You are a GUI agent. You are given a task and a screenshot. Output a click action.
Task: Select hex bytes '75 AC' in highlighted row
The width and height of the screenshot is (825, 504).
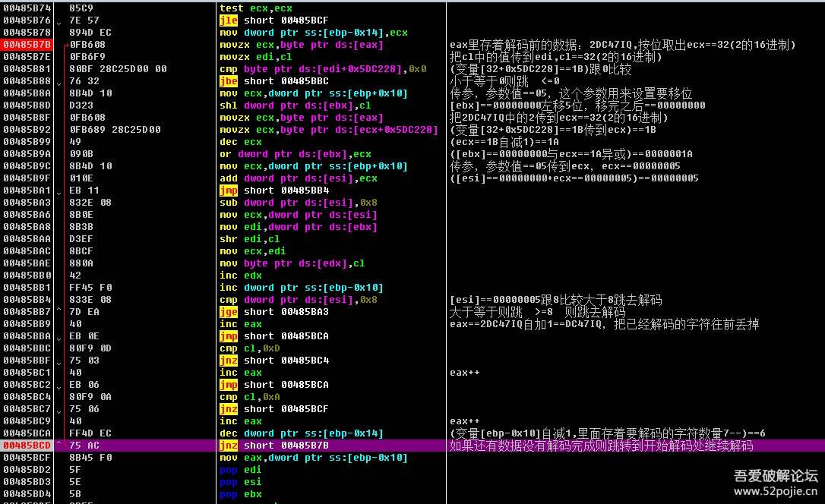(x=84, y=446)
